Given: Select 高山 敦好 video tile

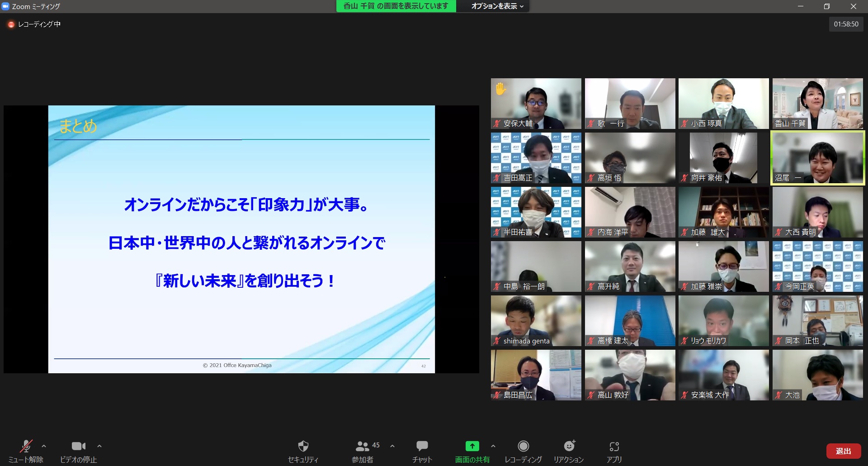Looking at the screenshot, I should [630, 375].
